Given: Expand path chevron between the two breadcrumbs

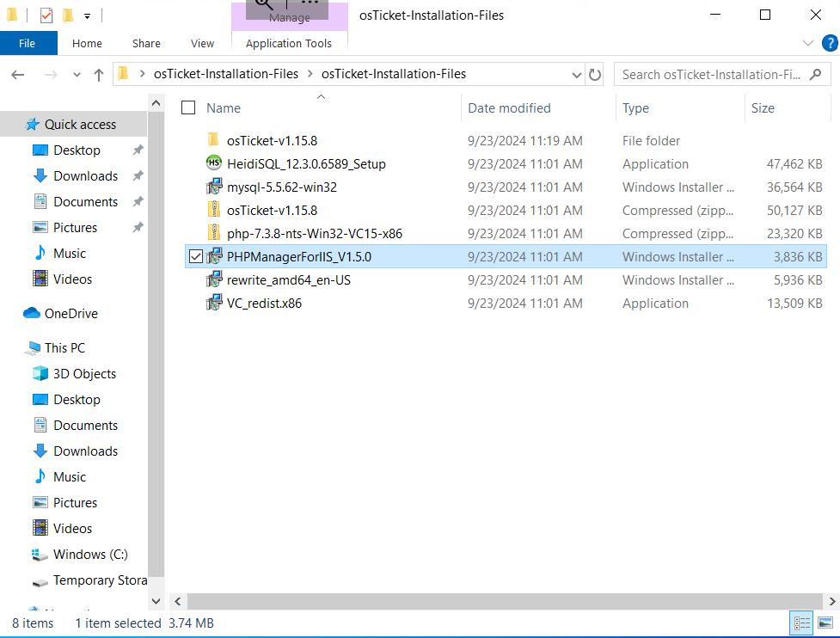Looking at the screenshot, I should coord(310,74).
